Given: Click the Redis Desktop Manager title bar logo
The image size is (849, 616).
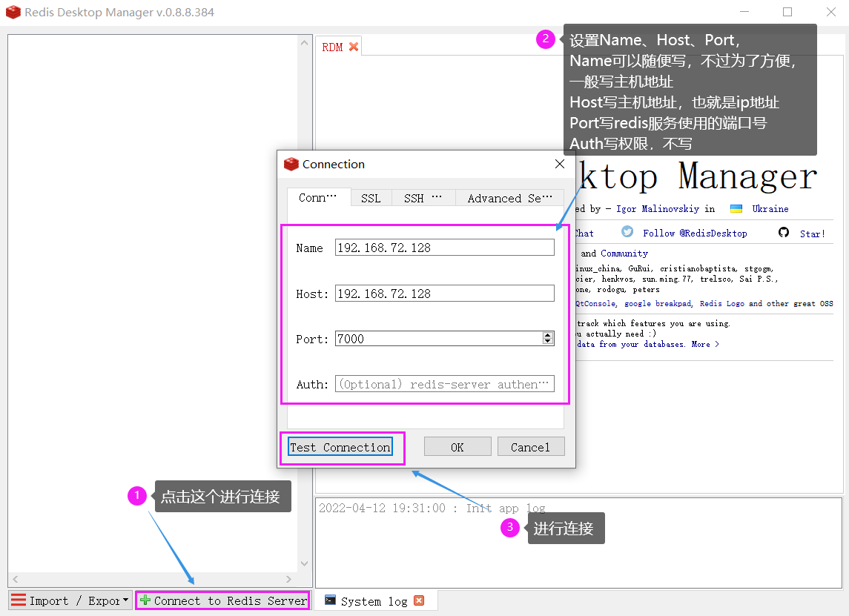Looking at the screenshot, I should tap(13, 12).
